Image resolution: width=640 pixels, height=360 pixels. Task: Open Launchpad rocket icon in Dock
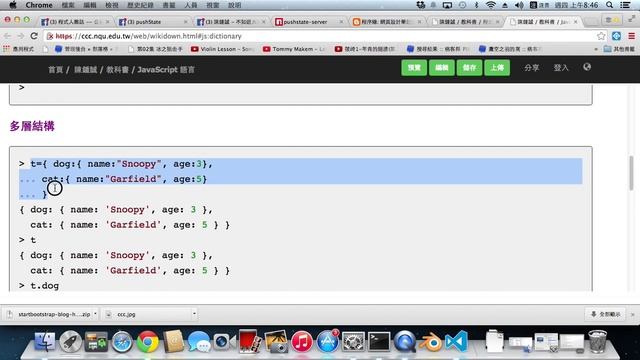click(x=71, y=341)
